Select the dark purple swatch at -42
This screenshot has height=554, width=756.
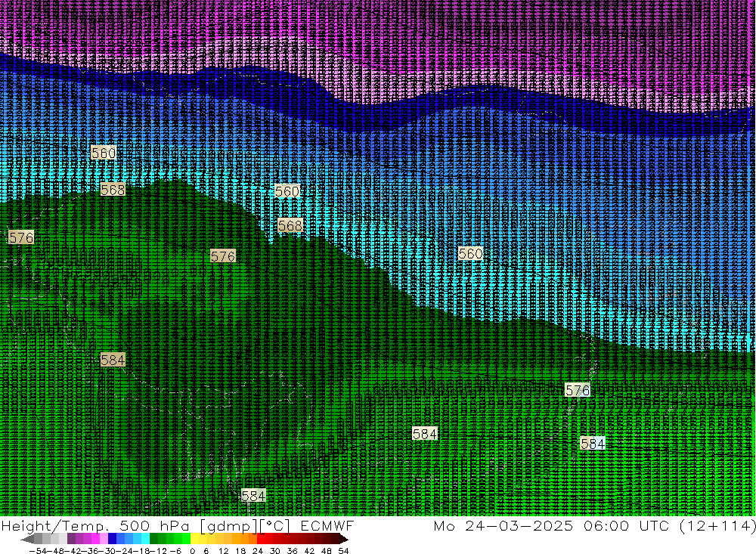tap(71, 539)
